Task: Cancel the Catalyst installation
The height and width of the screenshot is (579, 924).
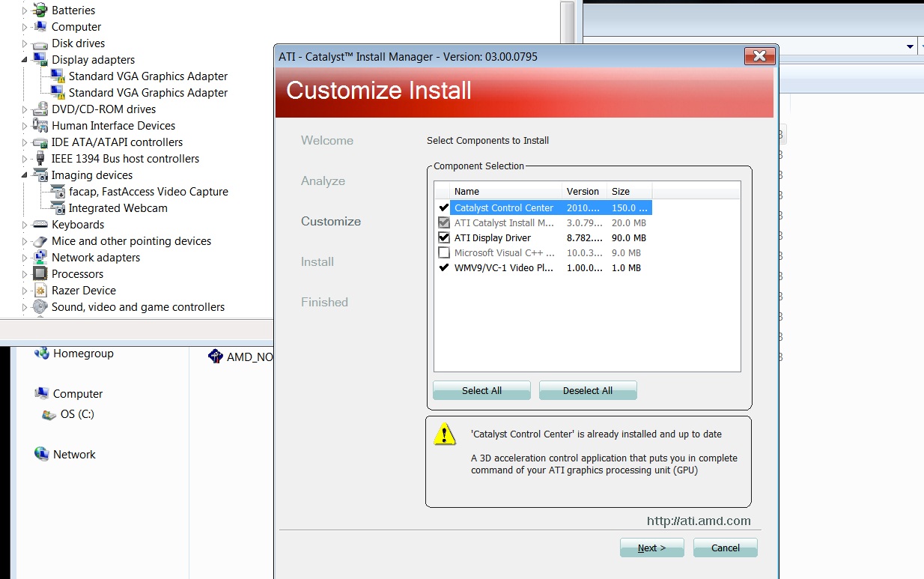Action: coord(725,548)
